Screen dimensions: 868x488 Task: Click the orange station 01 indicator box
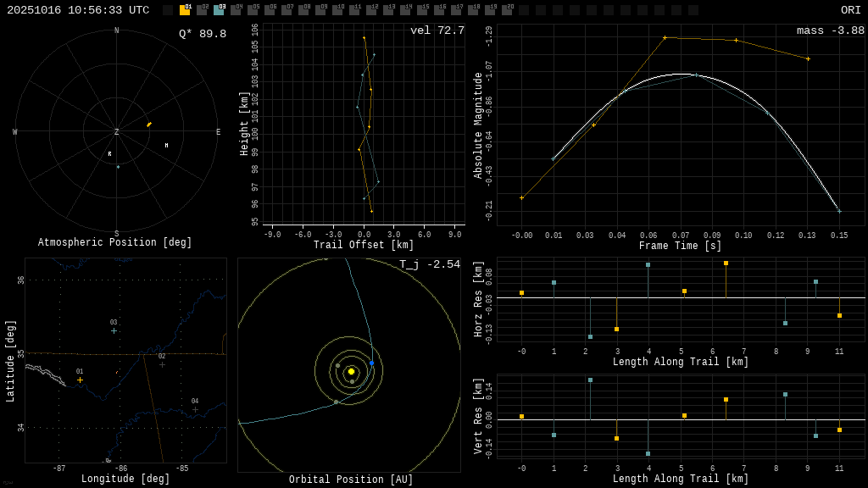(185, 10)
